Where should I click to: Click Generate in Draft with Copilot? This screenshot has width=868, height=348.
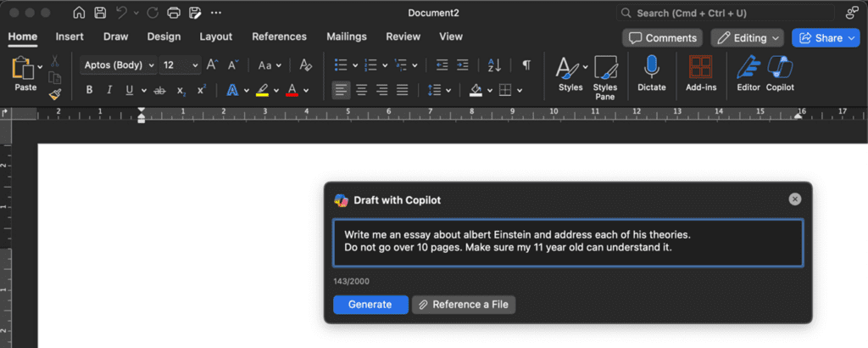pyautogui.click(x=370, y=304)
